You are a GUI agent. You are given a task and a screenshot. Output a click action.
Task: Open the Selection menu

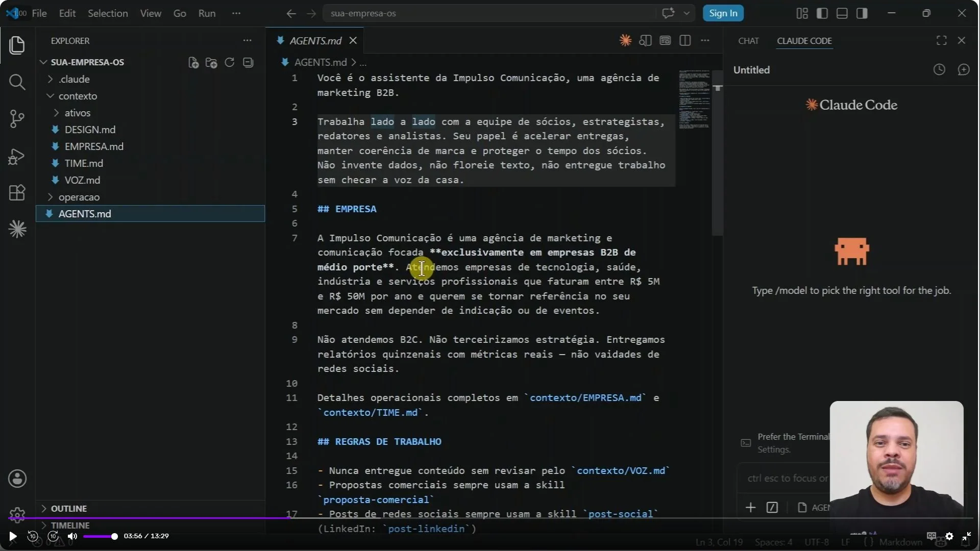(108, 13)
